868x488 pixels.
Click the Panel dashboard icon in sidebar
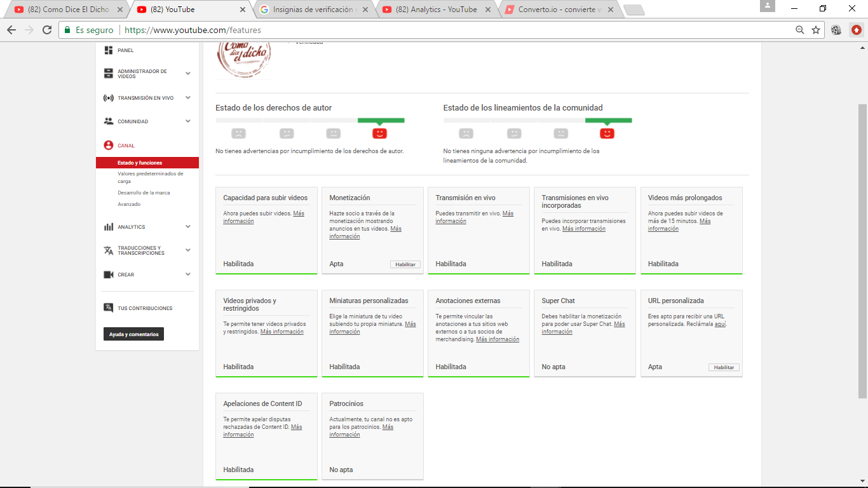point(109,50)
